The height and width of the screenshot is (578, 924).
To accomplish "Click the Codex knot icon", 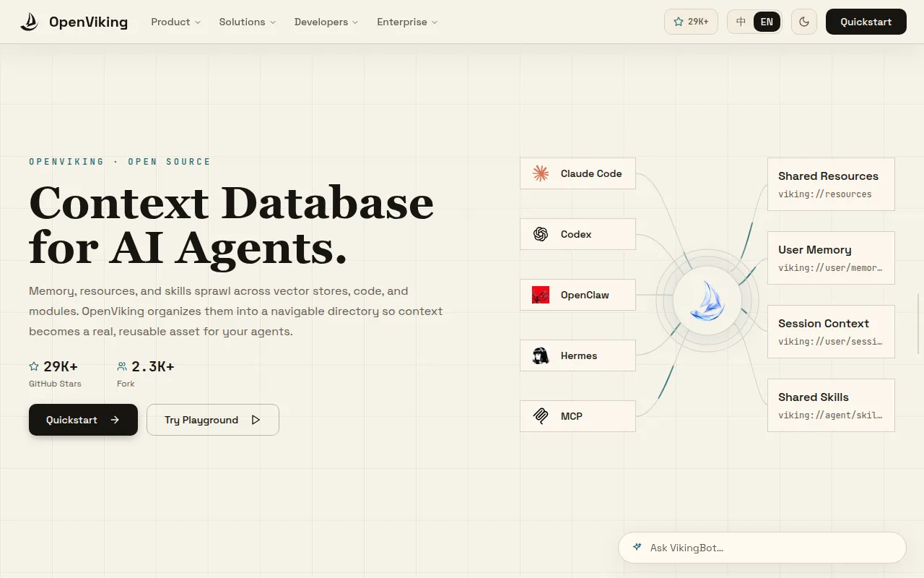I will click(x=541, y=234).
